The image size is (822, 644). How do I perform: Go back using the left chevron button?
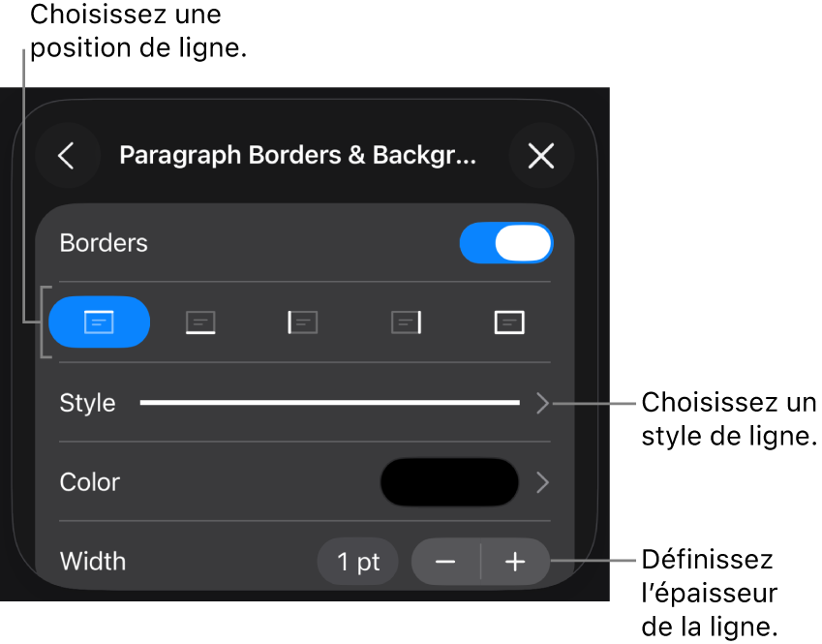(67, 156)
